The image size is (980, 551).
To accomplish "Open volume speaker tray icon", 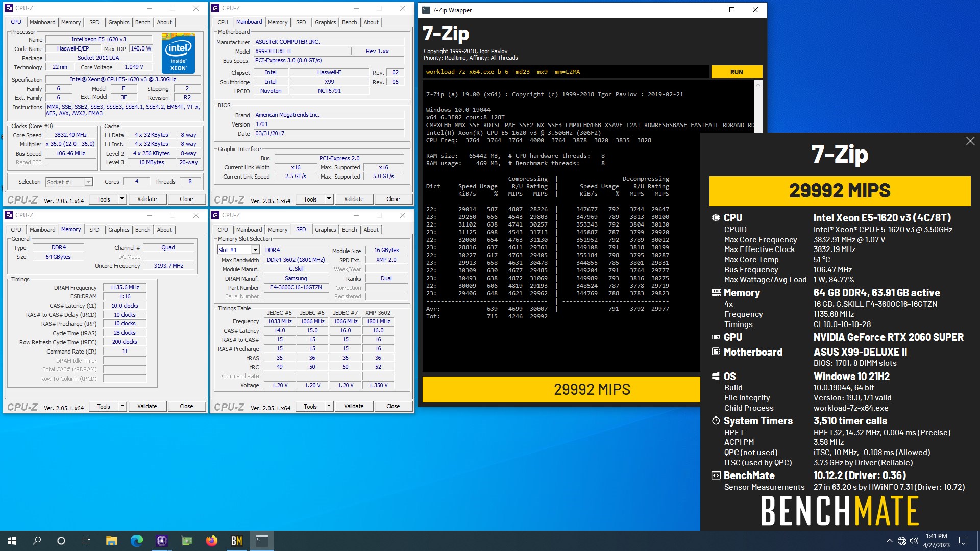I will click(x=914, y=541).
